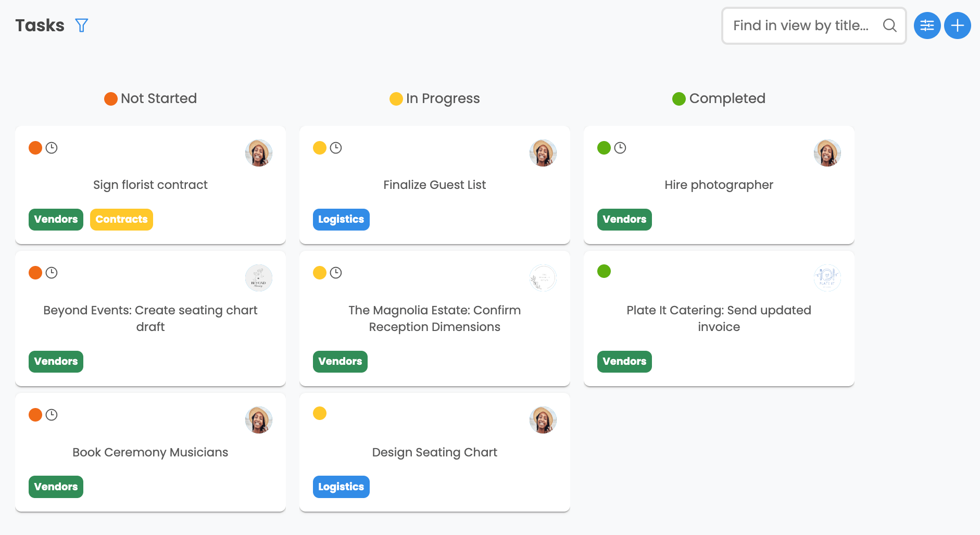Click the filter funnel icon beside Tasks
Screen dimensions: 980x535
[82, 26]
